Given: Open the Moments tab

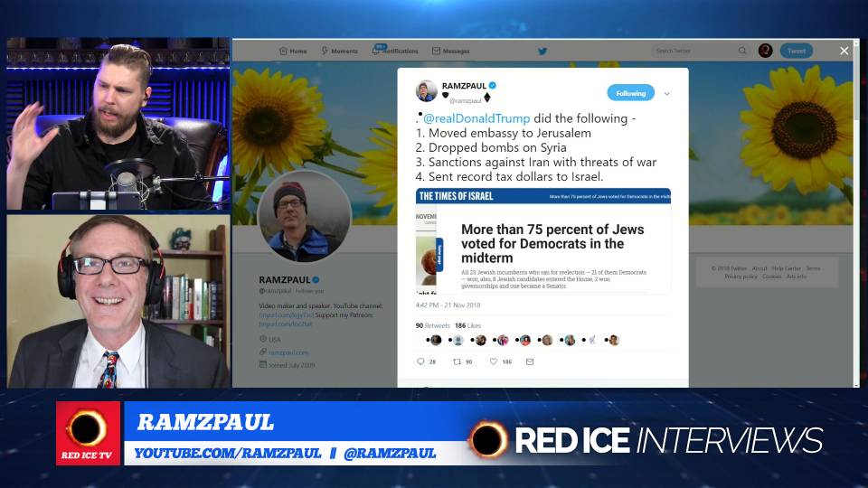Looking at the screenshot, I should (339, 52).
